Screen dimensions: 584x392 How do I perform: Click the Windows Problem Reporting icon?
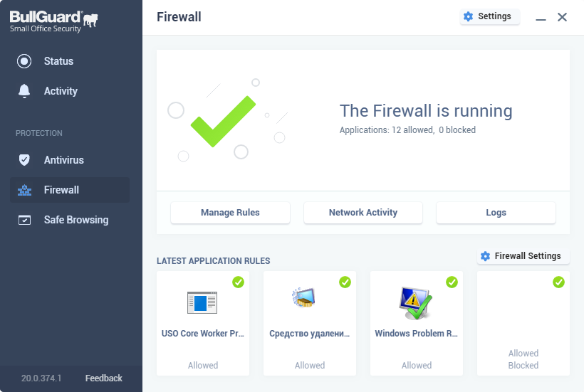coord(415,302)
